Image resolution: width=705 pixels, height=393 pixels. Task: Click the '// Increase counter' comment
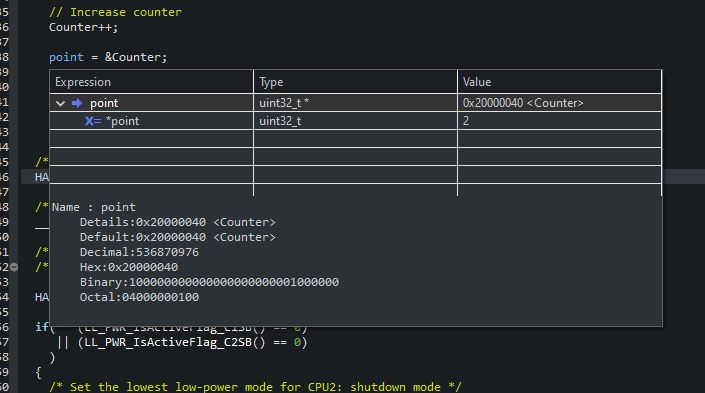115,12
